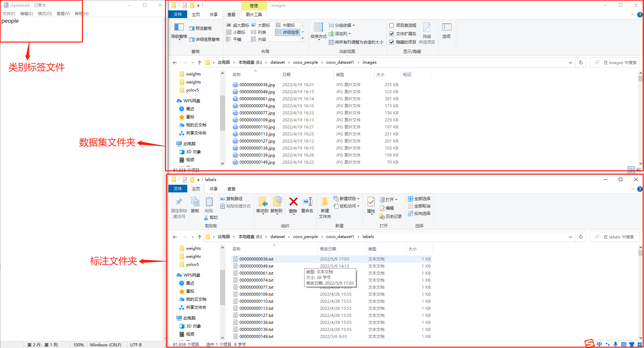Viewport: 644px width, 348px height.
Task: Open the 详细信息窗格 details pane
Action: click(x=205, y=39)
